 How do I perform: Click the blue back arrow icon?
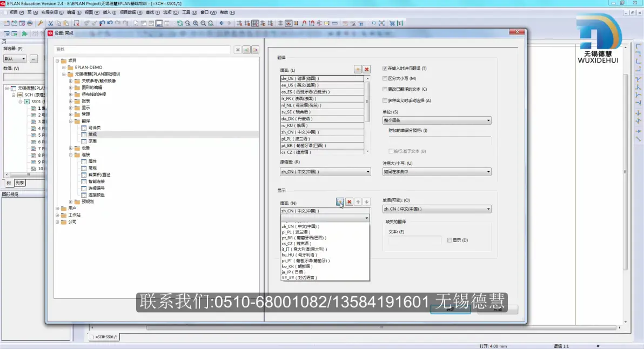click(222, 23)
